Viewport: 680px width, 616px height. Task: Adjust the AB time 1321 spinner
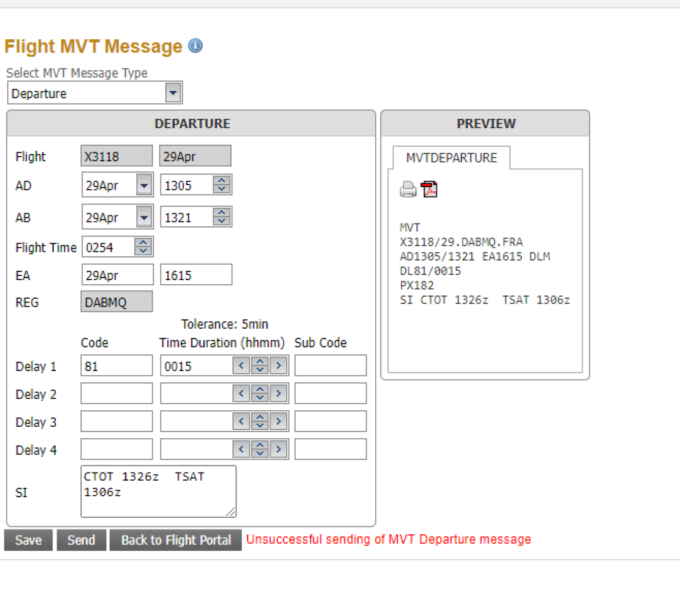pyautogui.click(x=222, y=216)
